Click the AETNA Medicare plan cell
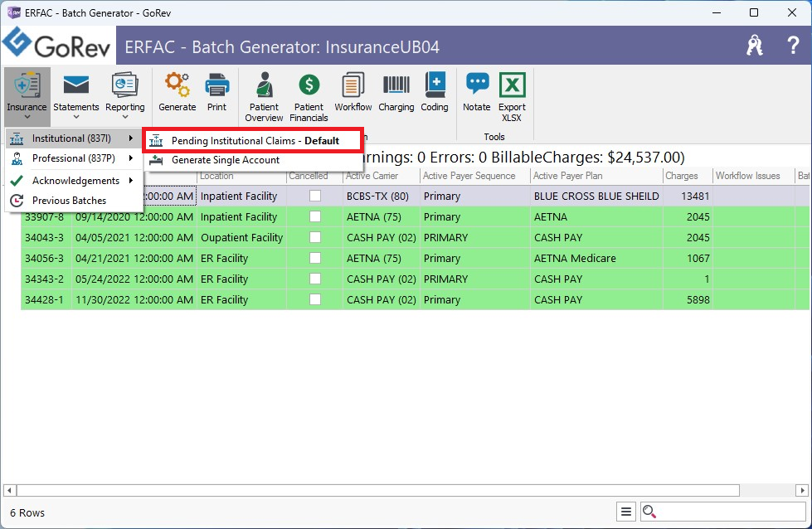The width and height of the screenshot is (812, 529). (596, 259)
